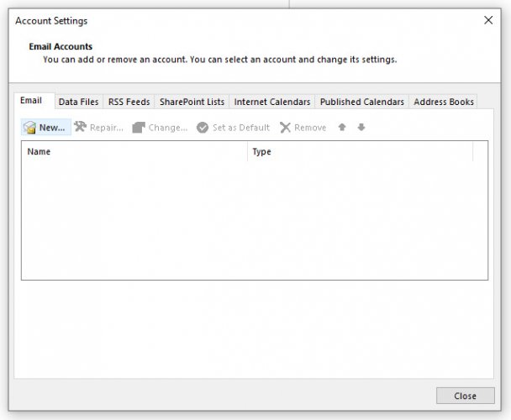This screenshot has width=511, height=420.
Task: Sort accounts by the Type column header
Action: (360, 151)
